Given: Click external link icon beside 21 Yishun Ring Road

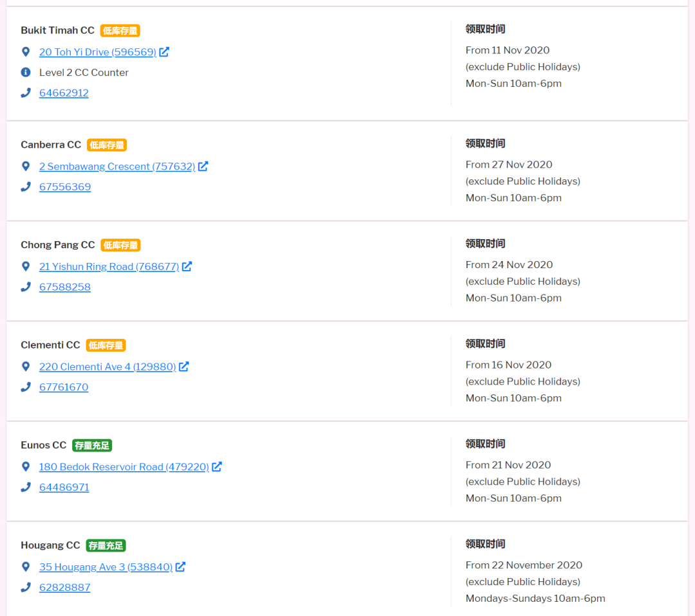Looking at the screenshot, I should pos(187,266).
